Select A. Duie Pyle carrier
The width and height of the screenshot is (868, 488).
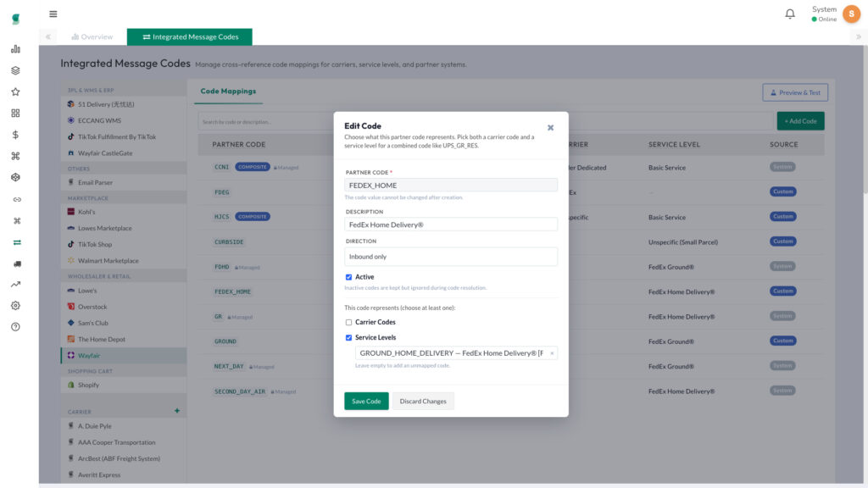tap(124, 426)
